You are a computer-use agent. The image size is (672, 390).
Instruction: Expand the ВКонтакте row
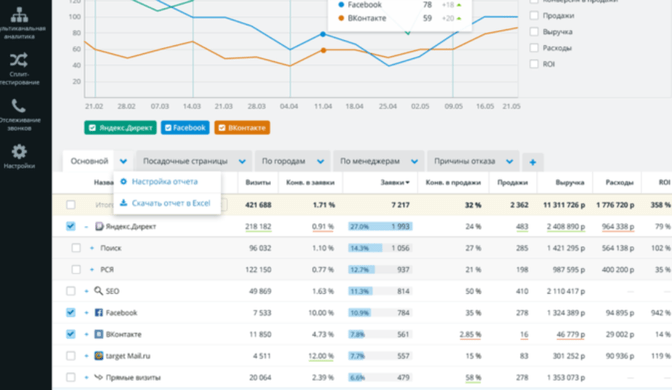(x=86, y=334)
